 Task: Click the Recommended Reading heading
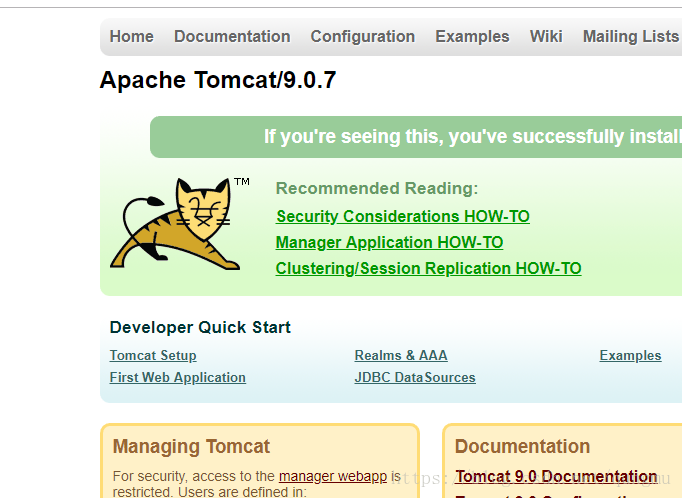point(377,188)
